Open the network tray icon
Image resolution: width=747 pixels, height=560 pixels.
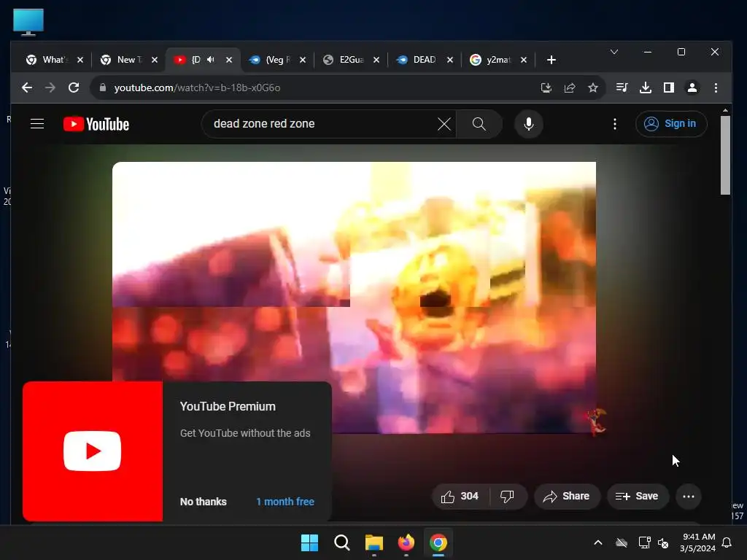[x=644, y=542]
